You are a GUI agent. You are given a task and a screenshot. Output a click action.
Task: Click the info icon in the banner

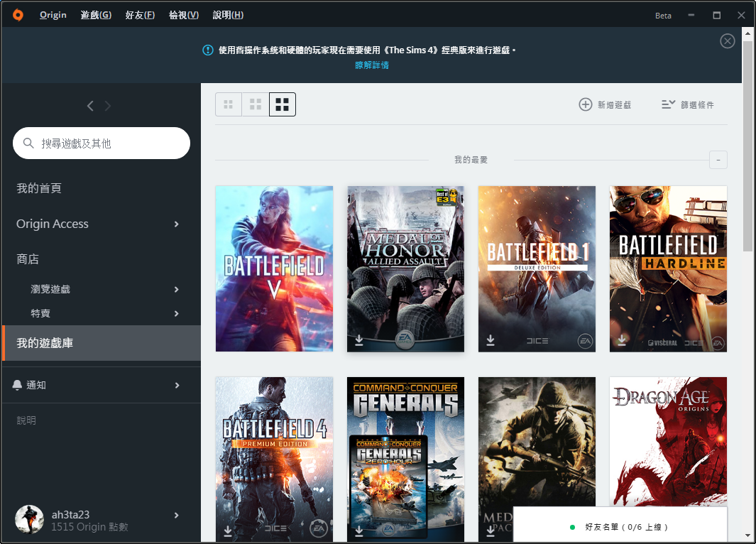coord(208,50)
